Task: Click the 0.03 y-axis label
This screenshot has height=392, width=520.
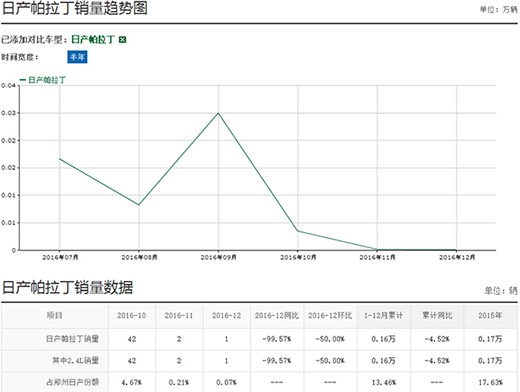Action: pos(8,113)
